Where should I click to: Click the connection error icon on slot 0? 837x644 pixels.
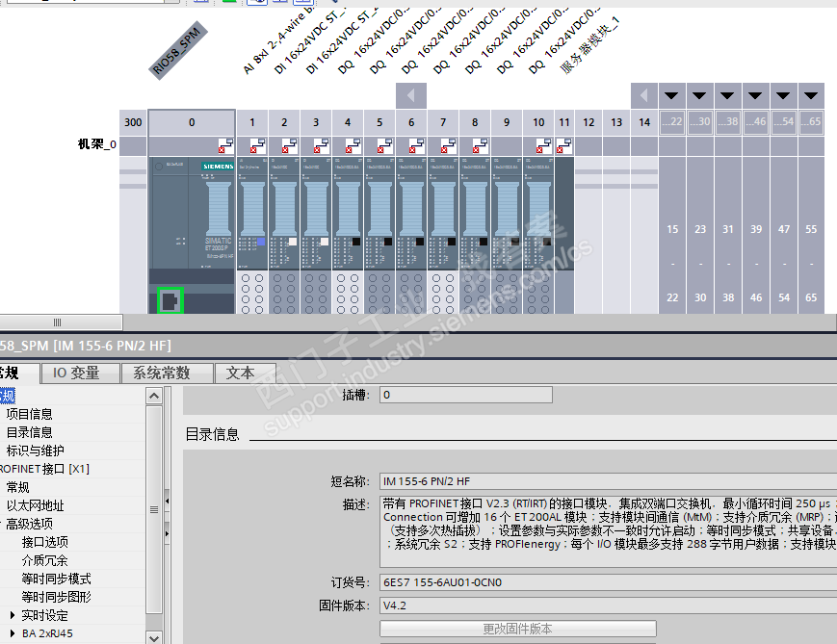225,145
